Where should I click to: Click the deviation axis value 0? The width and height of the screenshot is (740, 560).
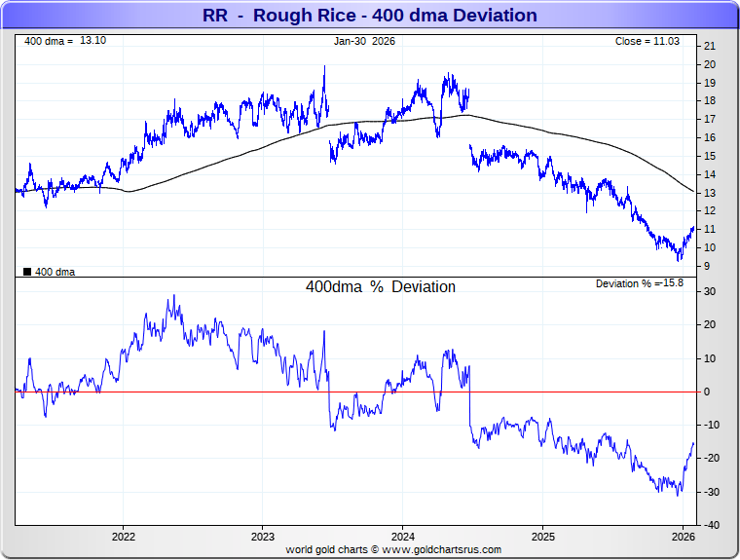707,392
